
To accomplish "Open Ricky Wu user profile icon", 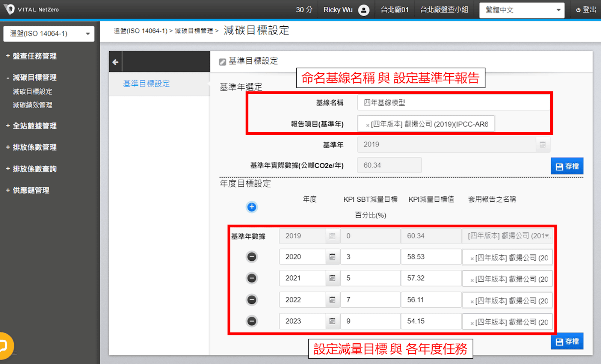I will tap(363, 10).
